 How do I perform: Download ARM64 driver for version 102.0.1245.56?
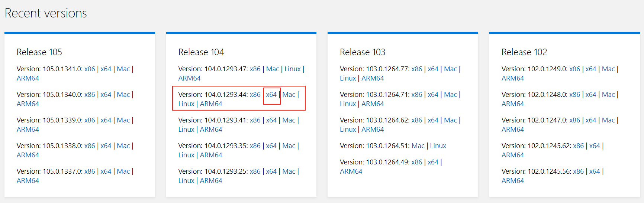(513, 181)
